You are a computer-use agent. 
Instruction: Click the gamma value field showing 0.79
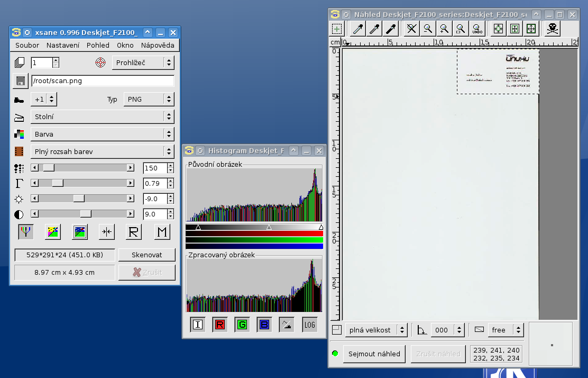(155, 184)
